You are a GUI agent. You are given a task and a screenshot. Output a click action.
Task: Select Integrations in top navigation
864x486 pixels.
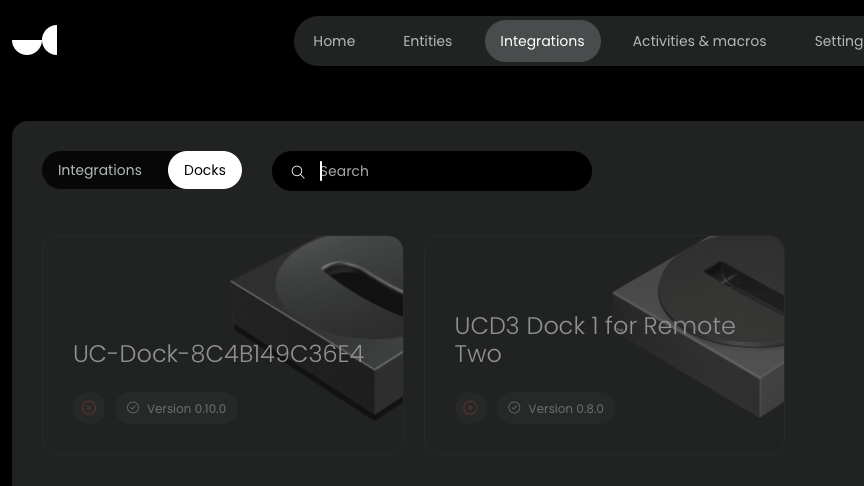click(x=542, y=41)
